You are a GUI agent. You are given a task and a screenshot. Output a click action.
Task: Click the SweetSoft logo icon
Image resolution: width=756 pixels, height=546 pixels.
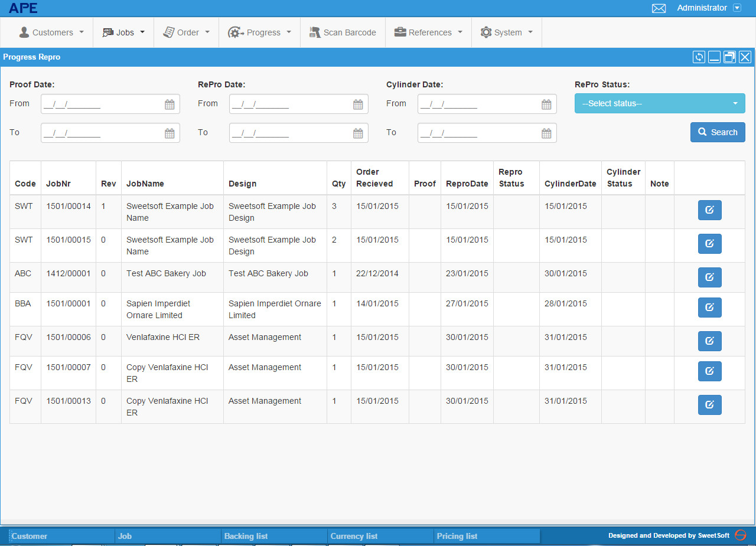741,535
